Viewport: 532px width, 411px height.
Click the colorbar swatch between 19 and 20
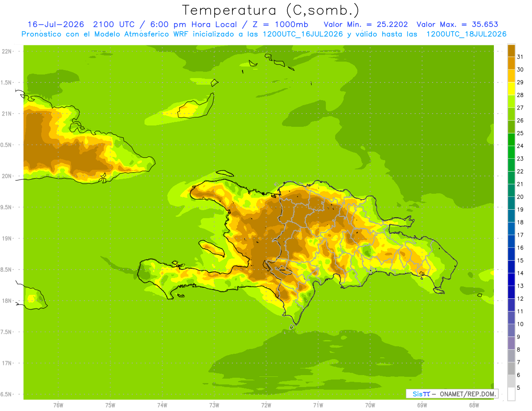pos(511,203)
